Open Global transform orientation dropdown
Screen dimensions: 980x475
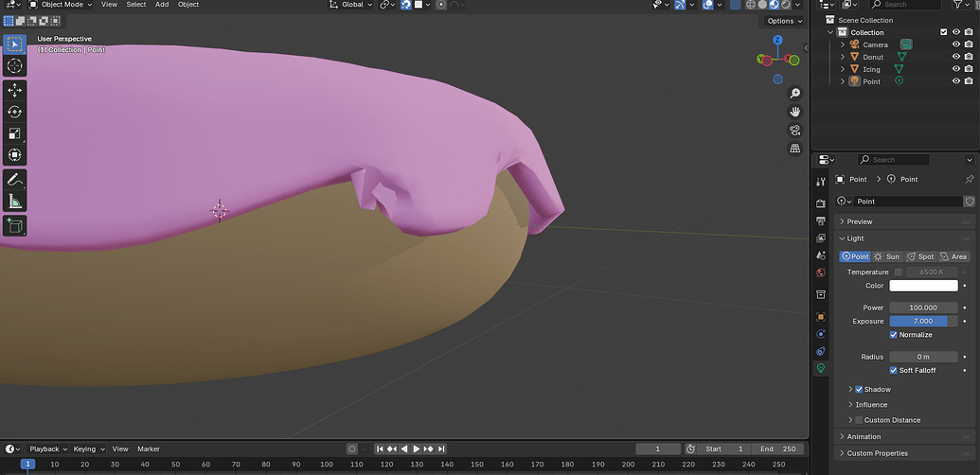tap(350, 5)
